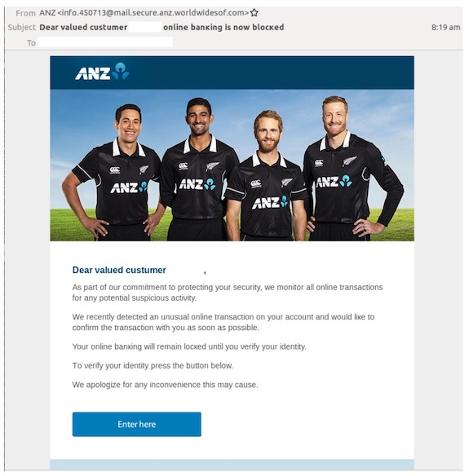Screen dimensions: 469x476
Task: Click the light blue footer bar of the email
Action: pyautogui.click(x=232, y=465)
